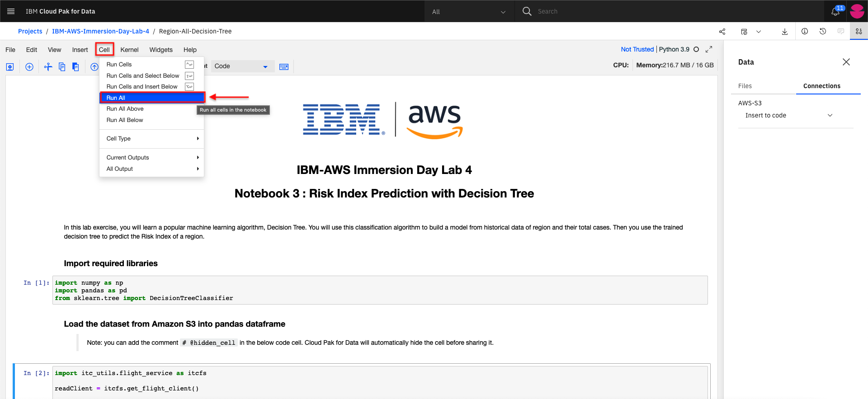Expand the Cell Type submenu
The image size is (868, 399).
tap(152, 138)
